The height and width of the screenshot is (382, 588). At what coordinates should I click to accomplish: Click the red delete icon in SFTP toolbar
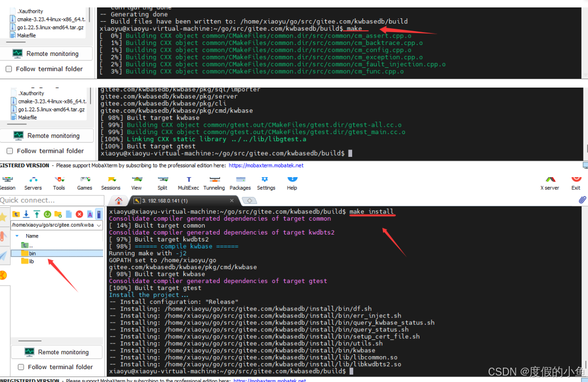(79, 214)
